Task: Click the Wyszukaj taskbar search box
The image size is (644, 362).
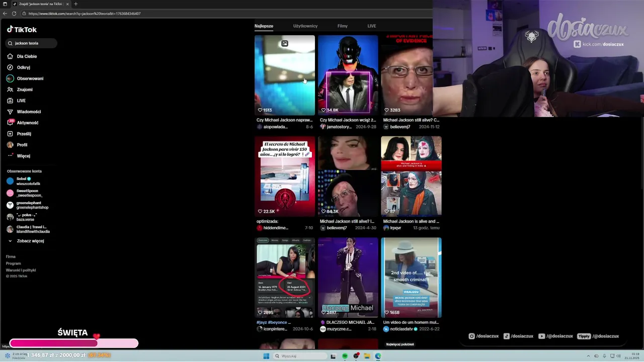Action: 300,356
